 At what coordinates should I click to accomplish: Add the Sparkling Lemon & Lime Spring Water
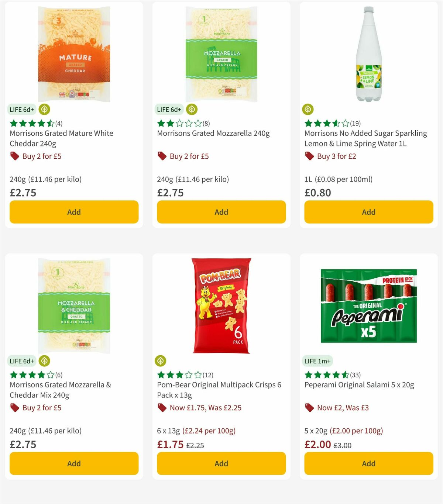(368, 212)
